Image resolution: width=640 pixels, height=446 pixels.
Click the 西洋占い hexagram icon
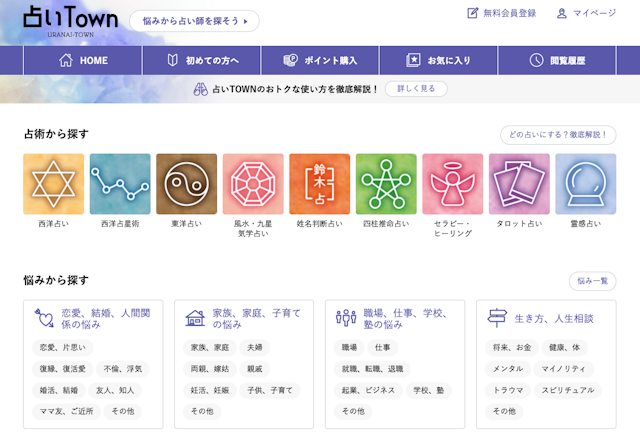point(54,184)
